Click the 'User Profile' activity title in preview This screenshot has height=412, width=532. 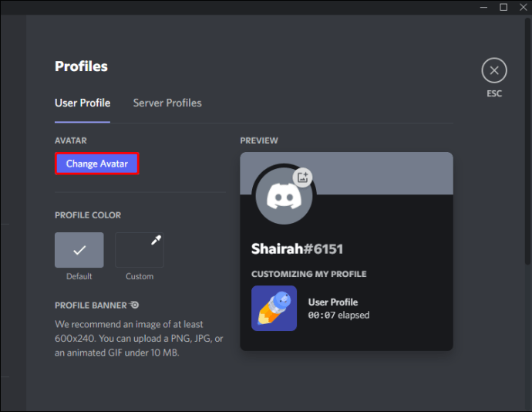click(x=333, y=302)
